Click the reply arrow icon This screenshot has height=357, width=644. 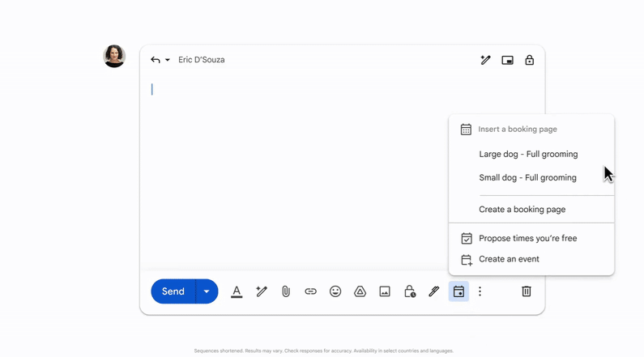tap(156, 60)
